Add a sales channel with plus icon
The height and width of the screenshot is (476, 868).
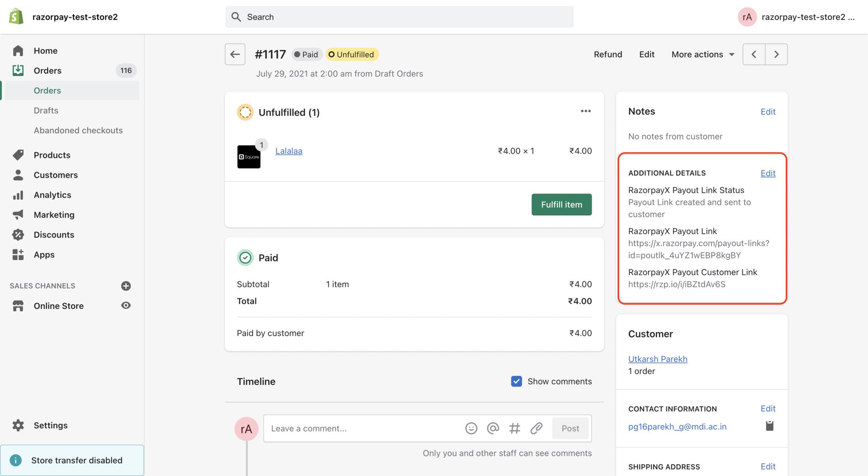tap(126, 286)
